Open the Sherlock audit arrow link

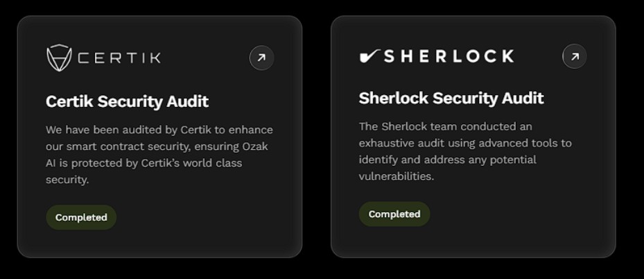click(x=574, y=56)
